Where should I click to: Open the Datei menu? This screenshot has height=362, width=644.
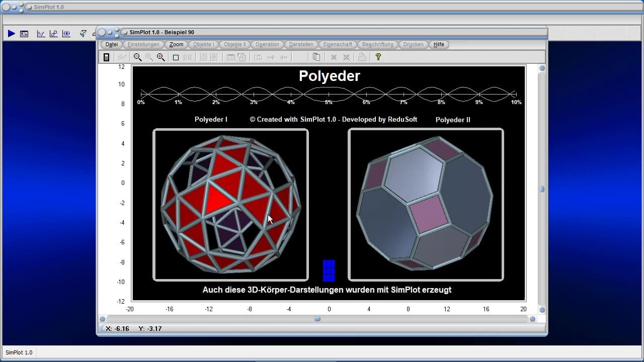tap(112, 44)
